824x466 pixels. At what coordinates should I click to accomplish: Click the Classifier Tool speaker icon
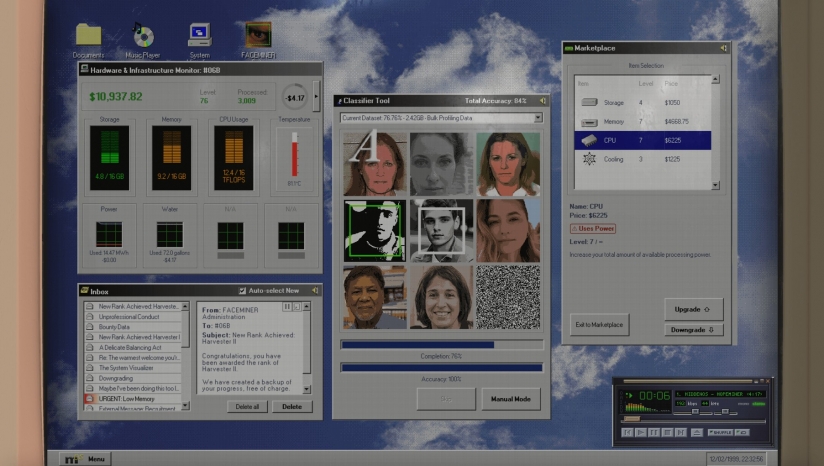(x=543, y=101)
